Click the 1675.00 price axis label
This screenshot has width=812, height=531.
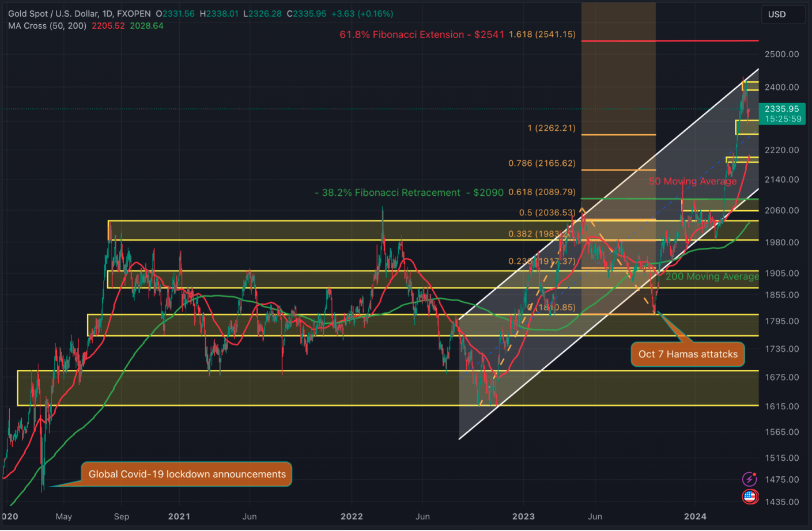pyautogui.click(x=782, y=377)
